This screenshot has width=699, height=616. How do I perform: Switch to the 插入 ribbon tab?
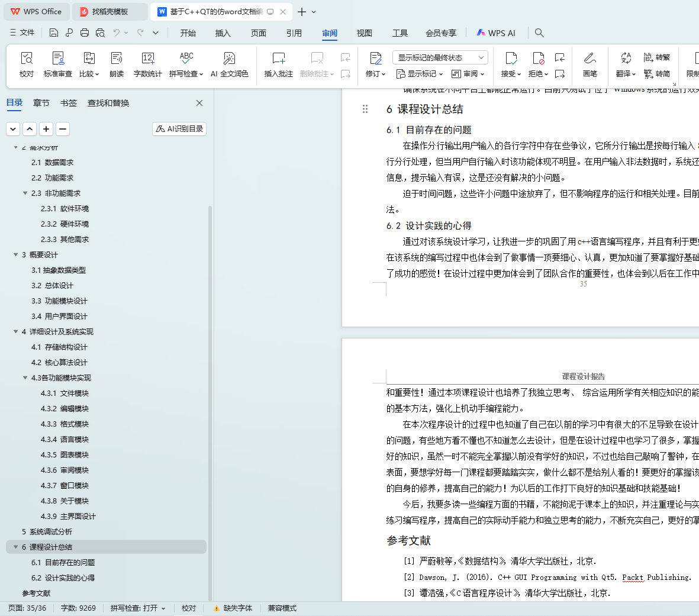223,33
